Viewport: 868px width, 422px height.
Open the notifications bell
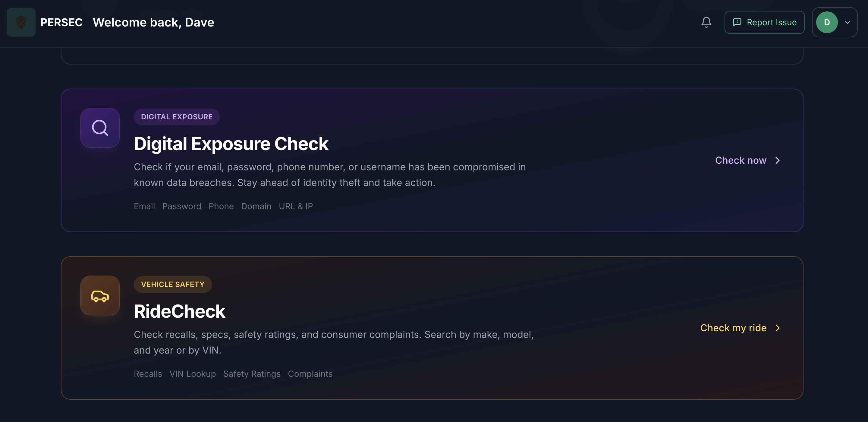706,22
